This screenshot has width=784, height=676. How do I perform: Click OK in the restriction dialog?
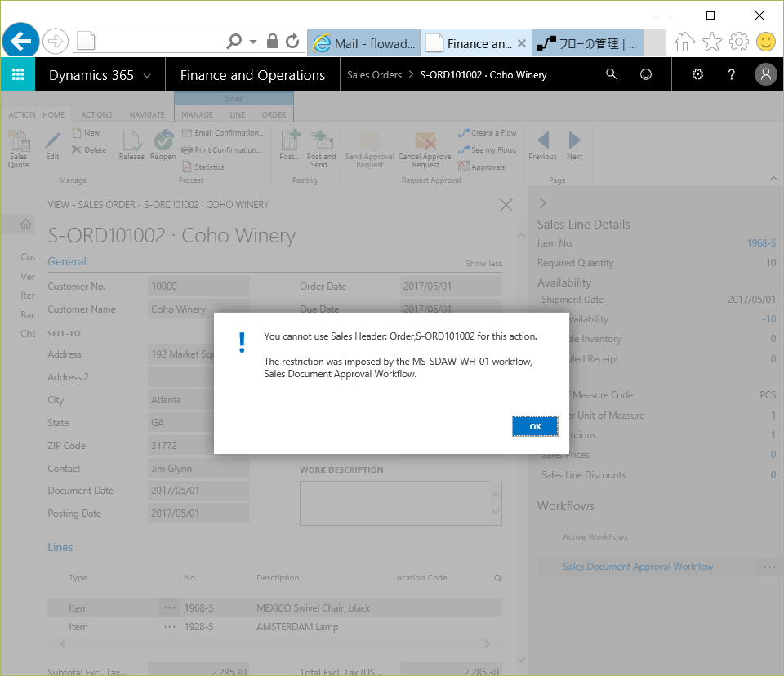pos(535,426)
